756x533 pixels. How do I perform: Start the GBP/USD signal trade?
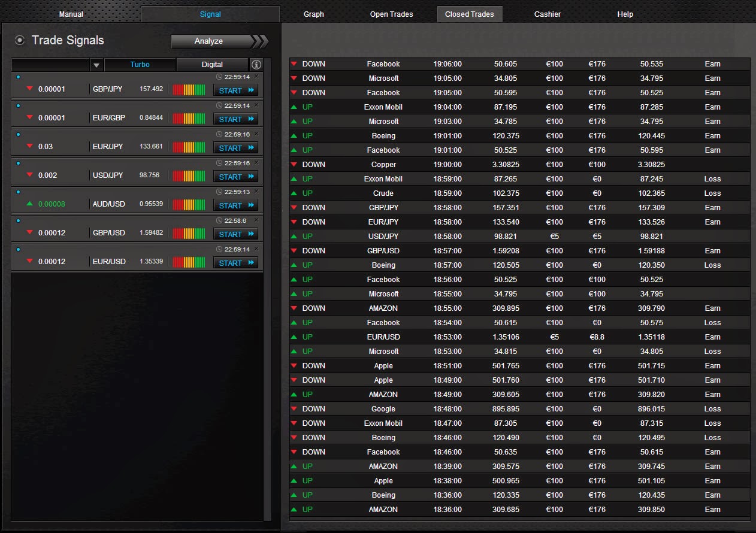(236, 234)
